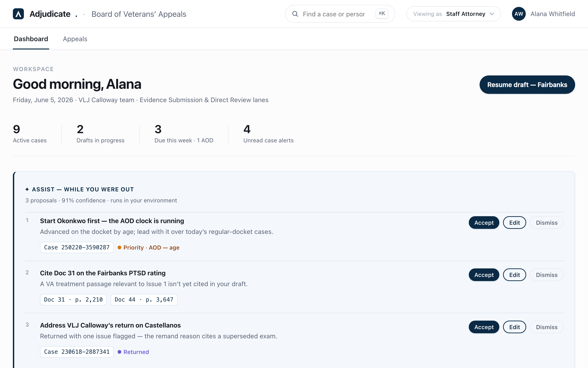Click the Returned status tag
The height and width of the screenshot is (368, 588).
(x=133, y=352)
